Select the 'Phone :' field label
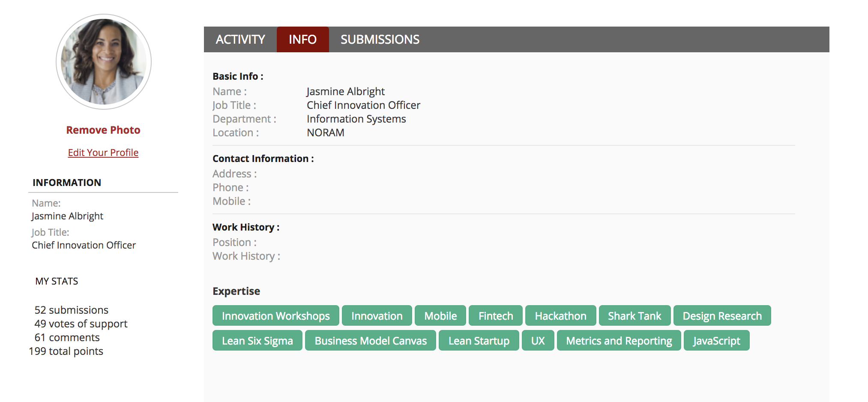Image resolution: width=868 pixels, height=402 pixels. [x=230, y=187]
